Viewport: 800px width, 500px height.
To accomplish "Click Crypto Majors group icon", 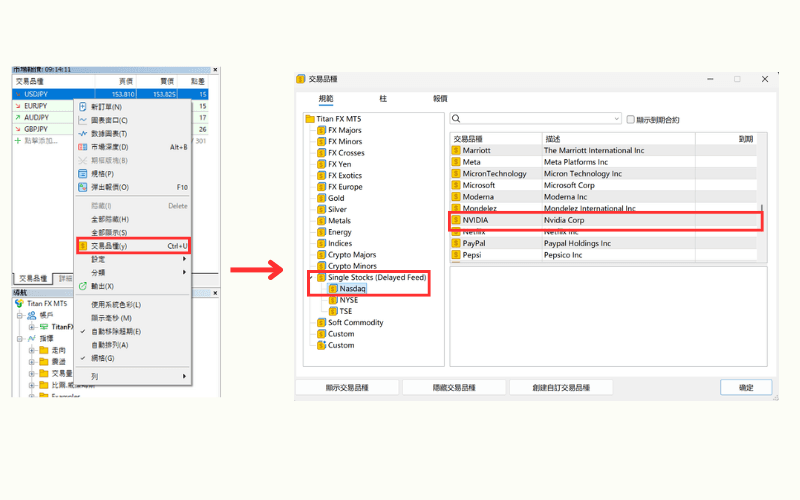I will pyautogui.click(x=321, y=255).
